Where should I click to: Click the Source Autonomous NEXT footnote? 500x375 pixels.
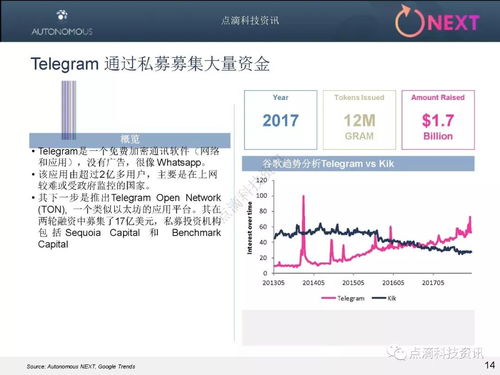point(81,366)
